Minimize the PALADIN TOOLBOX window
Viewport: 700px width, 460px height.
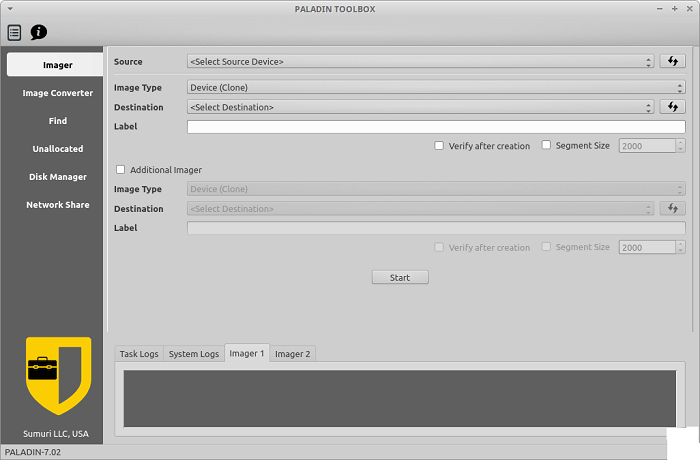(659, 8)
